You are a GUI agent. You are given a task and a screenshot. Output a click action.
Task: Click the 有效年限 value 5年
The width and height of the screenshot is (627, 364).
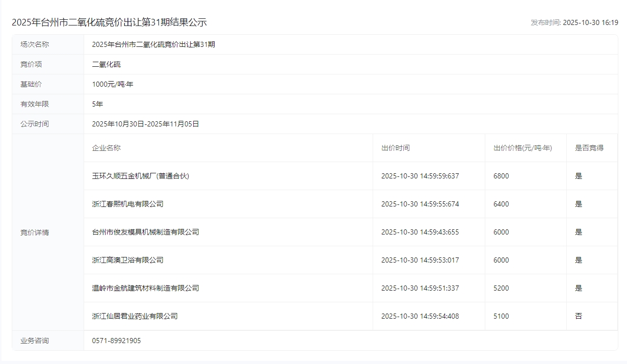pos(97,104)
